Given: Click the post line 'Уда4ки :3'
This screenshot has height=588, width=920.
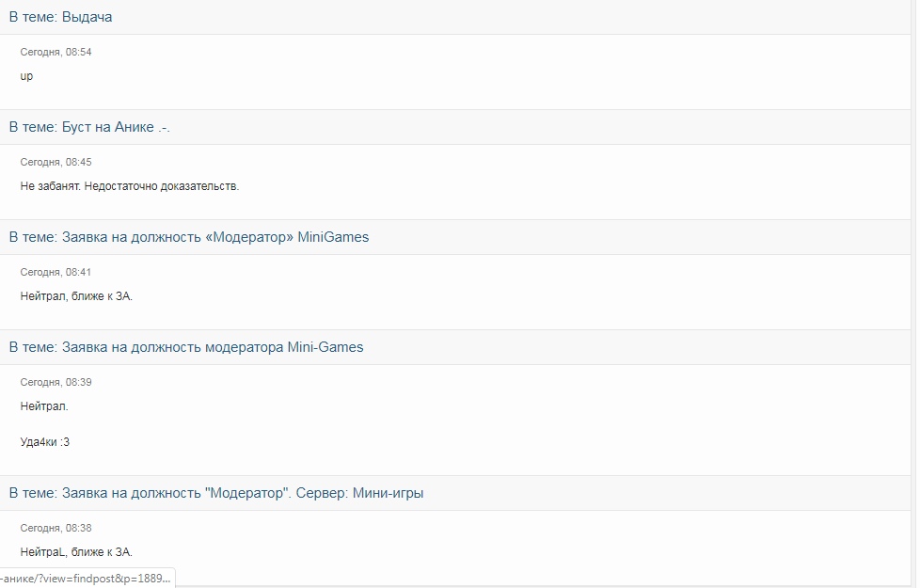Looking at the screenshot, I should [x=44, y=442].
